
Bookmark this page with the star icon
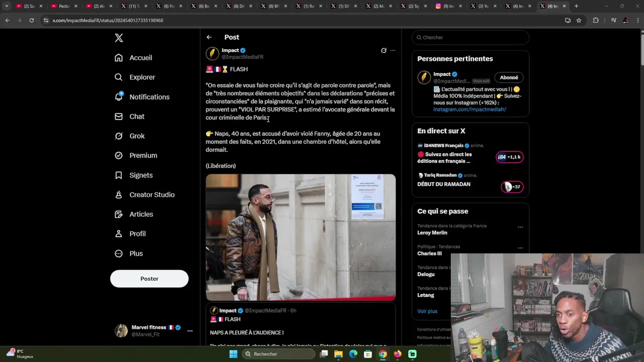(579, 20)
